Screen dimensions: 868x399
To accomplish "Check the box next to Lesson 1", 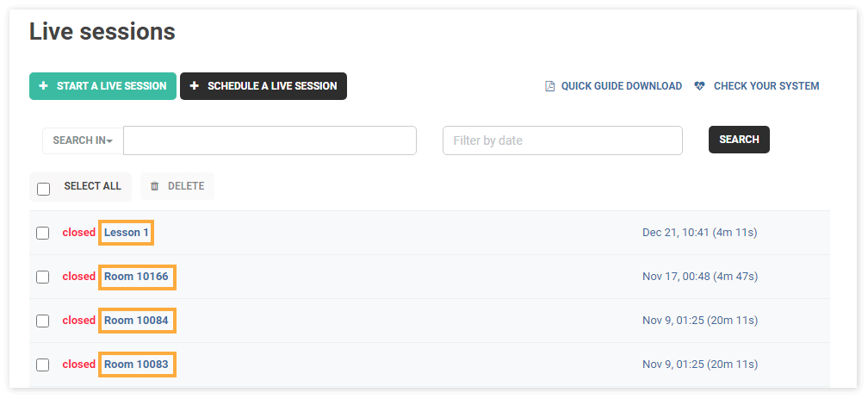I will (x=43, y=233).
